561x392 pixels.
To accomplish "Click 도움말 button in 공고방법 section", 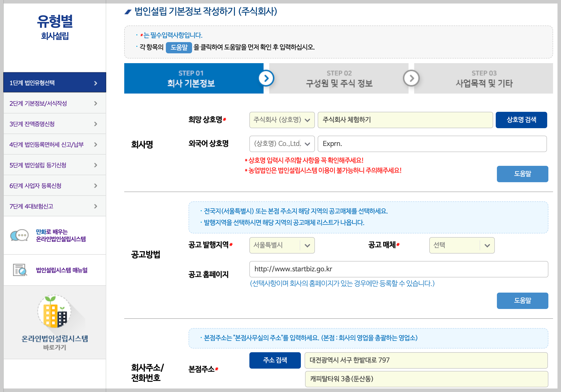I will click(x=522, y=301).
